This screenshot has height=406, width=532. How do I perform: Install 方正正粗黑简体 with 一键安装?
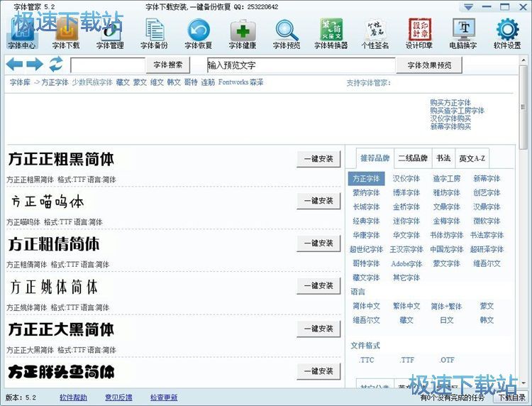[x=318, y=159]
